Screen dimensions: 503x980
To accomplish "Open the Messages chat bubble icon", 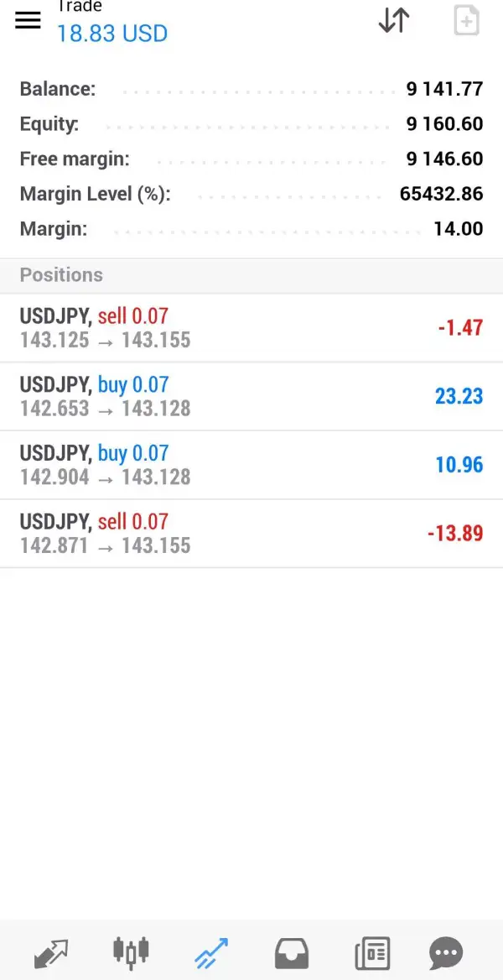I will 445,954.
